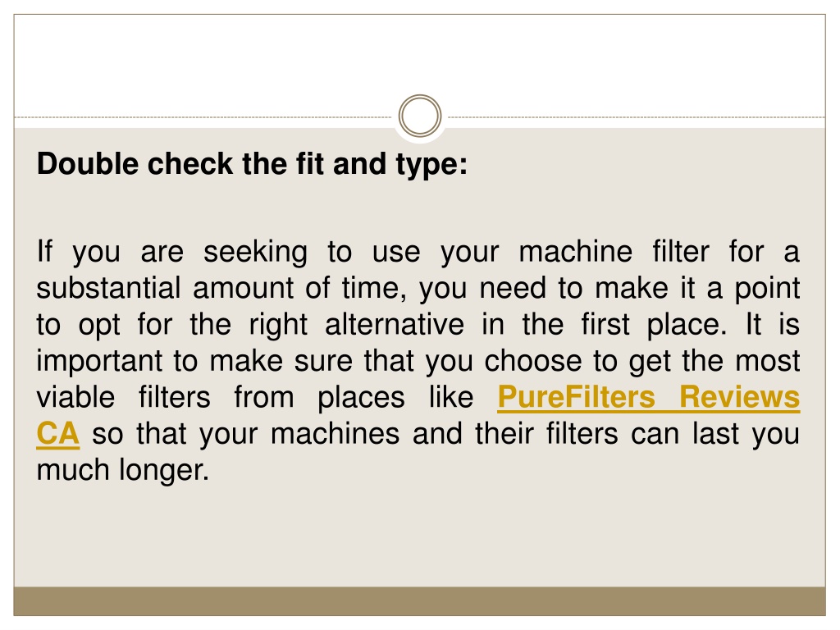
Task: Click the circular ring ornament at top
Action: pos(420,116)
